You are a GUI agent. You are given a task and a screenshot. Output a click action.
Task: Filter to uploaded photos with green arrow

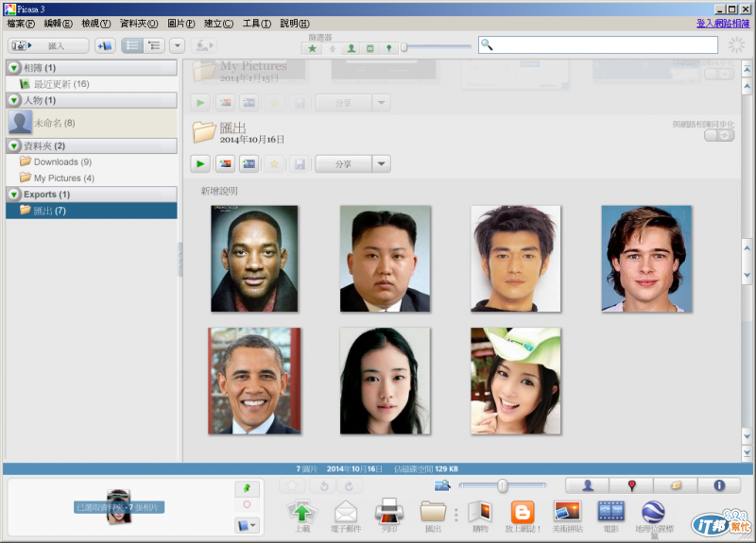[333, 48]
